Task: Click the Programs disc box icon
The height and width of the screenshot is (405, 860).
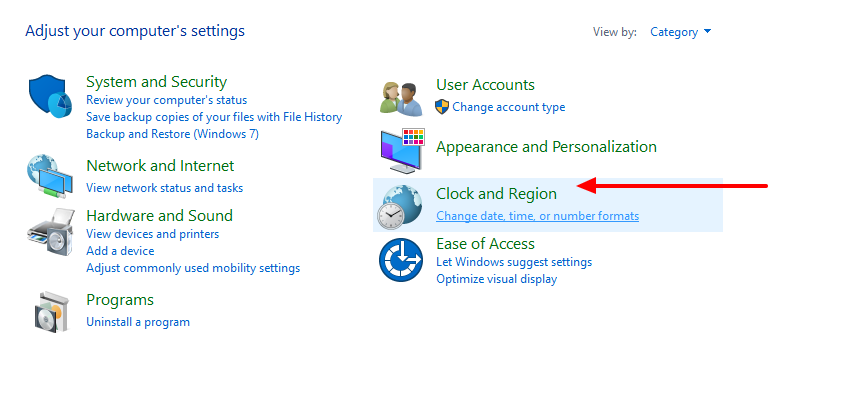Action: click(52, 311)
